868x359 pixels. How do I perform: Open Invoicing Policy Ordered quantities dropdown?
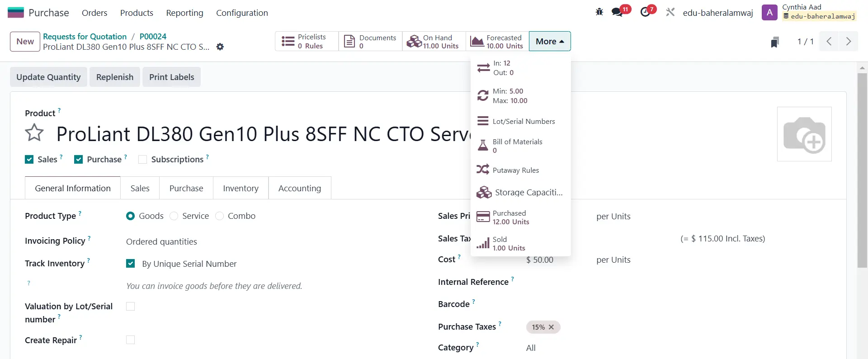coord(161,241)
